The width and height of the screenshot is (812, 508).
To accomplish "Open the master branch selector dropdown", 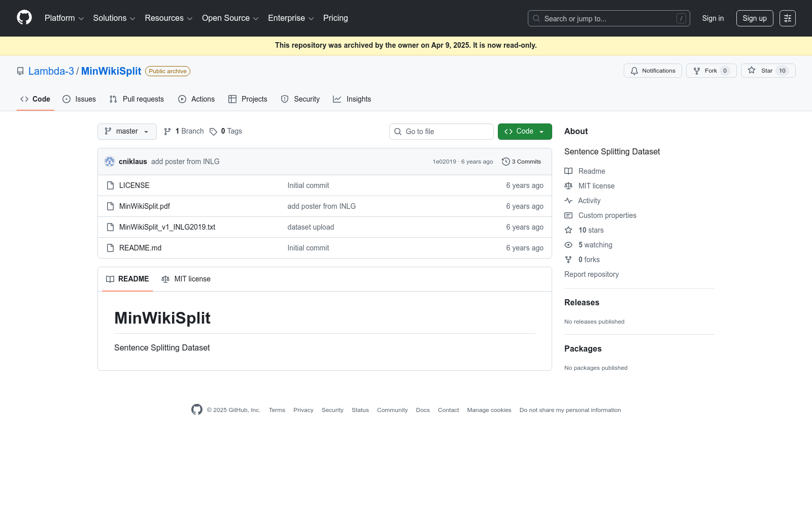I will point(127,132).
